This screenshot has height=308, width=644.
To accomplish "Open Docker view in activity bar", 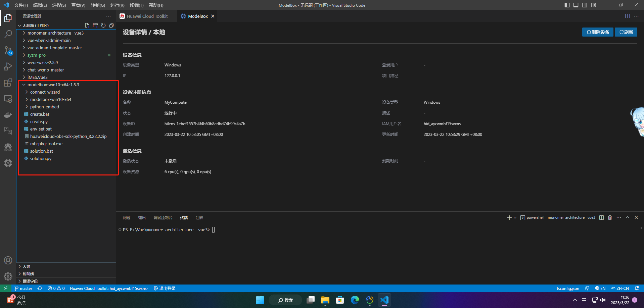I will tap(8, 115).
